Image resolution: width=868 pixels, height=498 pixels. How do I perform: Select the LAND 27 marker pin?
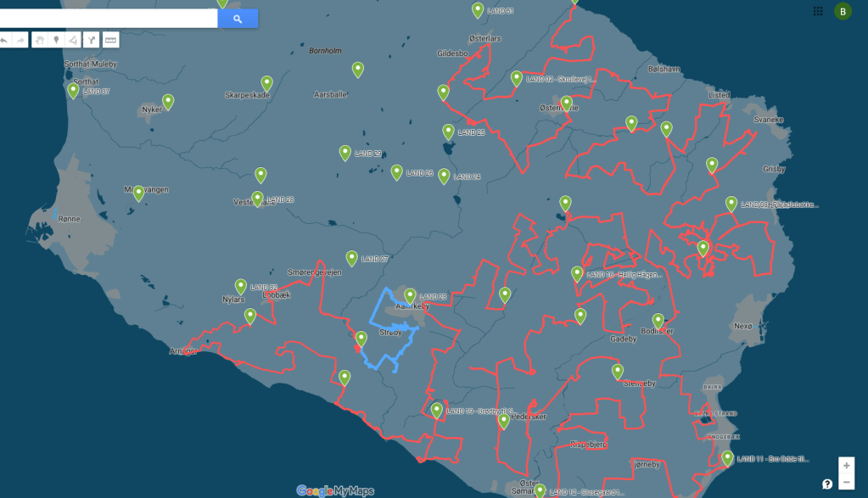pos(352,257)
